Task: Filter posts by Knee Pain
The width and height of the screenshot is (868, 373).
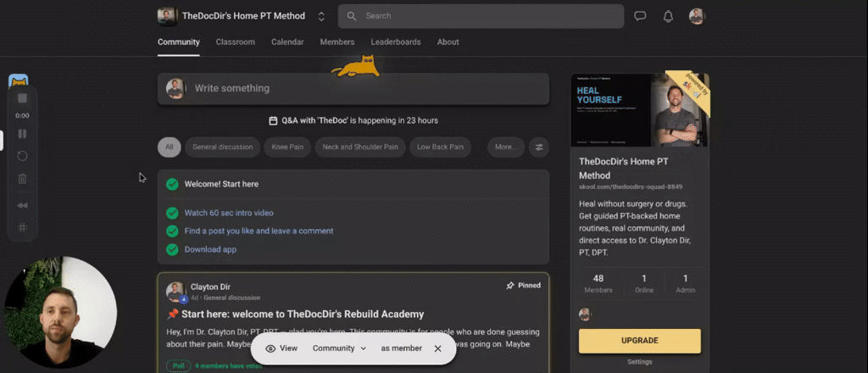Action: [x=287, y=148]
